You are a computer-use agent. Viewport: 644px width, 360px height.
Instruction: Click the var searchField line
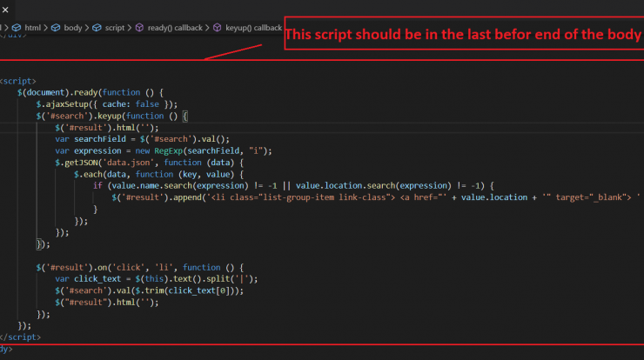click(143, 139)
